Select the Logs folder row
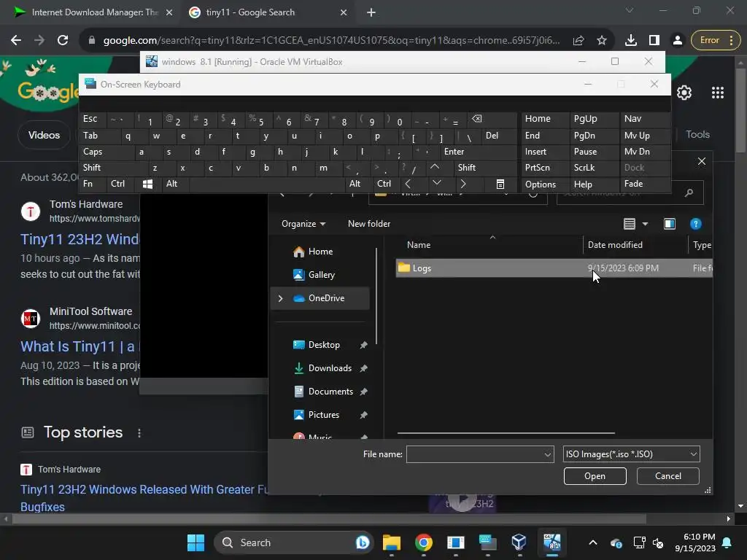The width and height of the screenshot is (747, 560). click(x=554, y=268)
